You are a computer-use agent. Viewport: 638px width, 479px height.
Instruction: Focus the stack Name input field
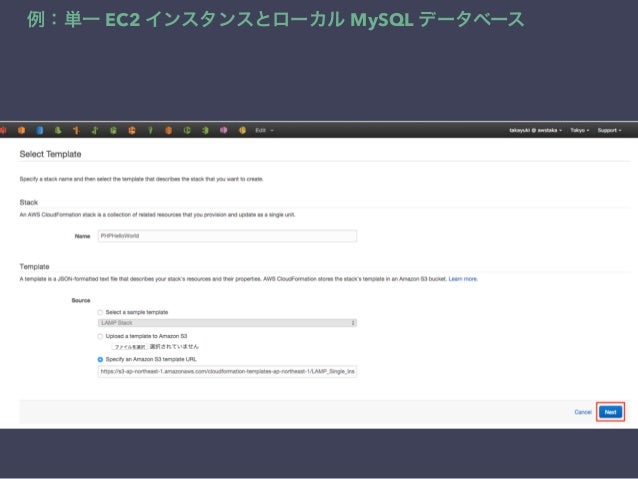(x=227, y=236)
